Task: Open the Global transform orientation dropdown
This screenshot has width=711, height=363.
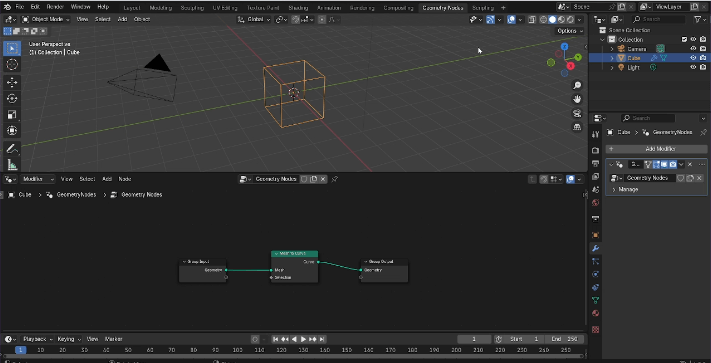Action: tap(255, 19)
